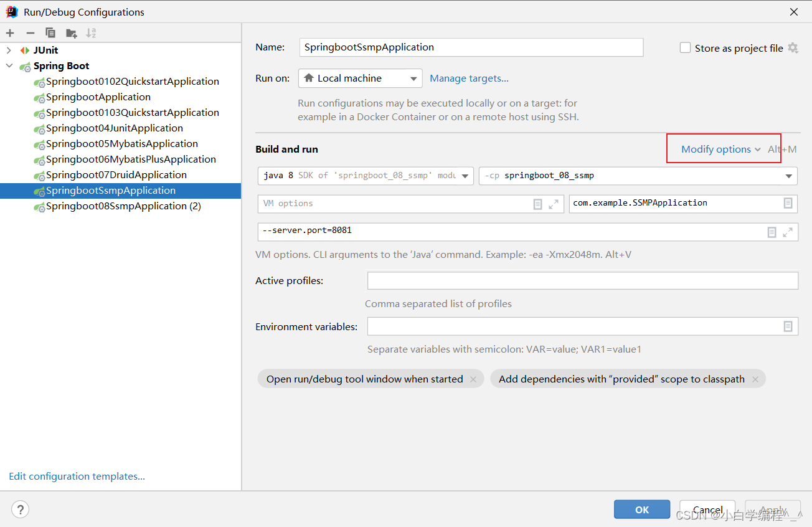The width and height of the screenshot is (812, 527).
Task: Select Springboot08SsmpApplication (2) configuration
Action: pos(123,206)
